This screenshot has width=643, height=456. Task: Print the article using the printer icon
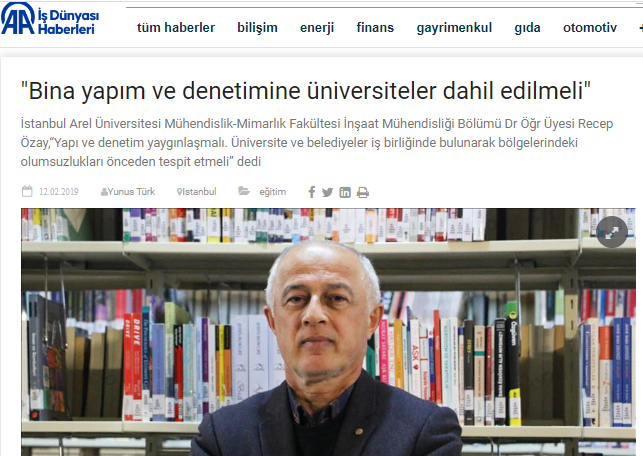click(363, 192)
